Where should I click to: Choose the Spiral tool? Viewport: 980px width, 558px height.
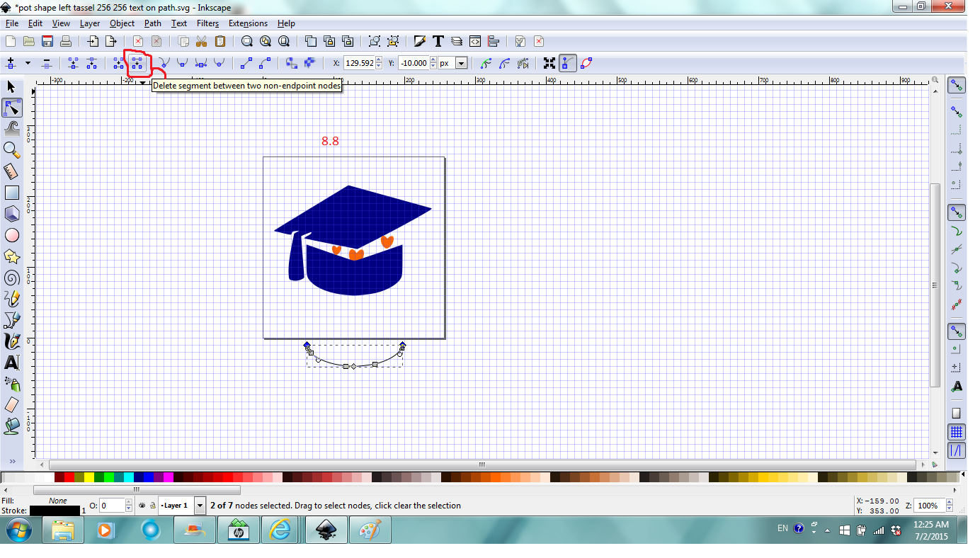(11, 278)
